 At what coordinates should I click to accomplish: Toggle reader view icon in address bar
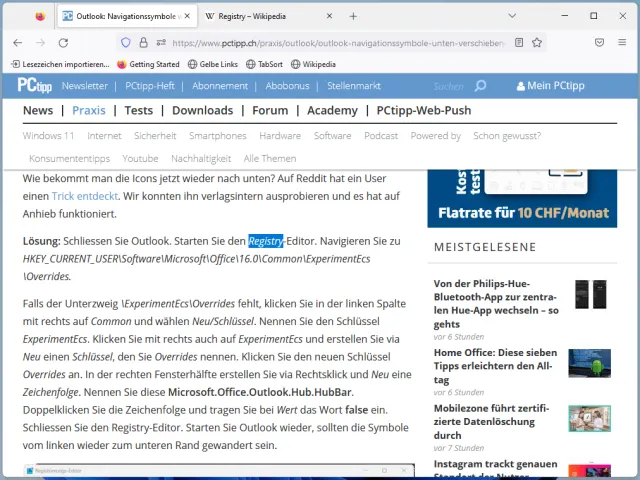518,43
